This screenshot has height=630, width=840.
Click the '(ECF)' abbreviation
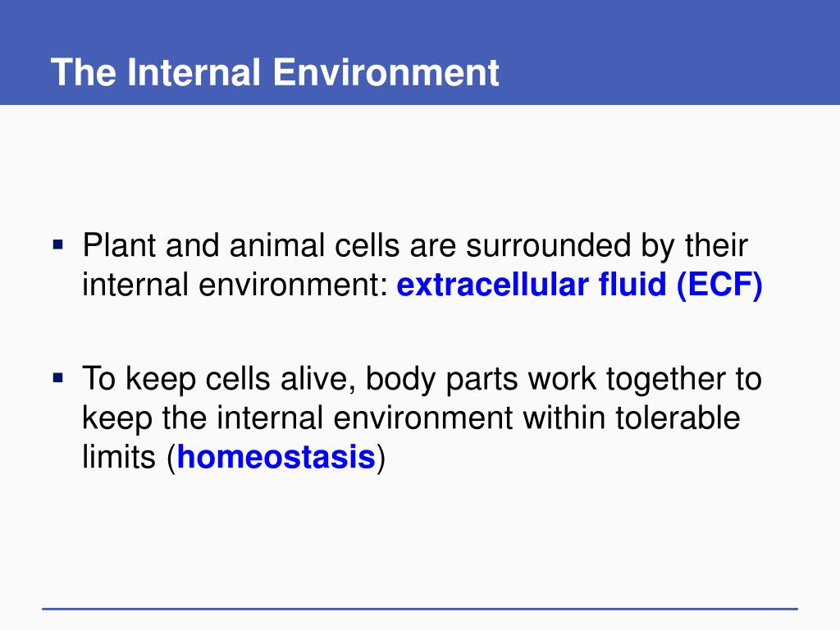point(719,285)
